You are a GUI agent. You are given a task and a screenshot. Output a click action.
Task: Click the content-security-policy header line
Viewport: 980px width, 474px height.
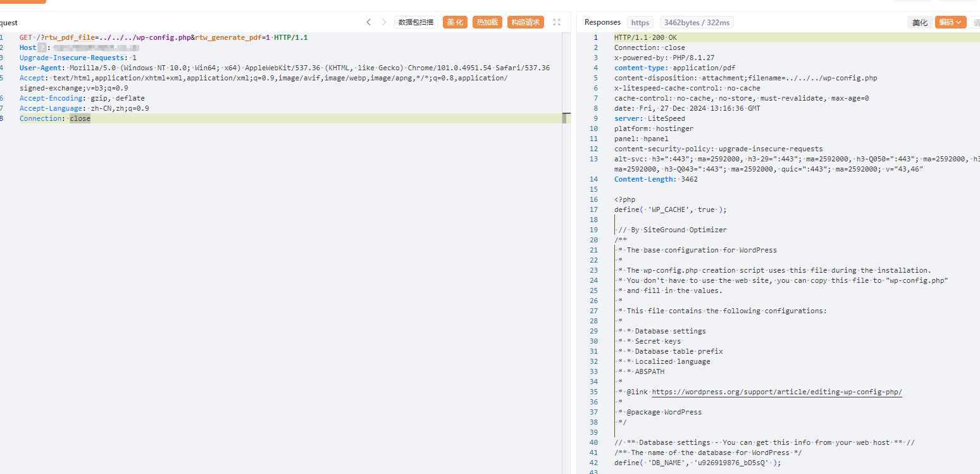point(718,149)
